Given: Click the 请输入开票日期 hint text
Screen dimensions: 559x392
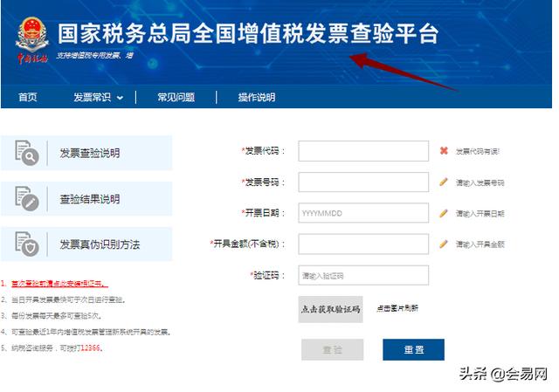Looking at the screenshot, I should [480, 214].
